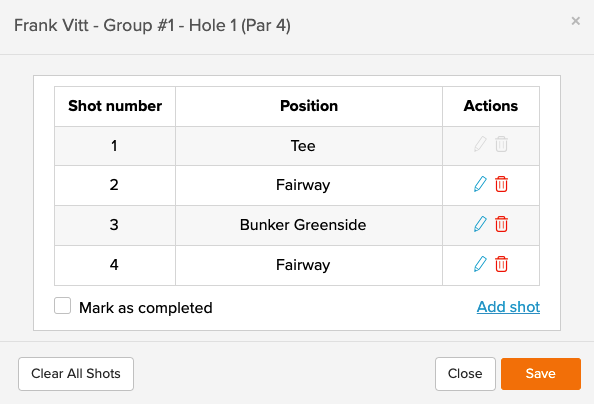The width and height of the screenshot is (594, 404).
Task: Delete shot 2 using trash icon
Action: [x=501, y=185]
